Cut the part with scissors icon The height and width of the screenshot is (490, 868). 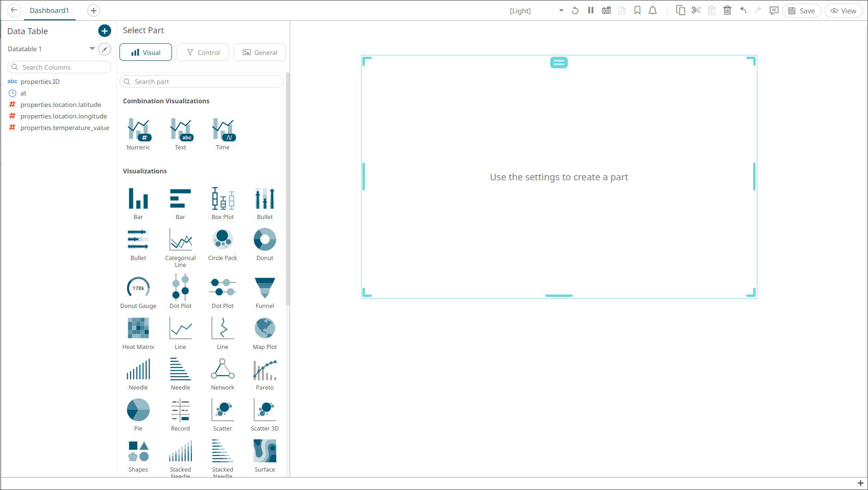click(696, 10)
